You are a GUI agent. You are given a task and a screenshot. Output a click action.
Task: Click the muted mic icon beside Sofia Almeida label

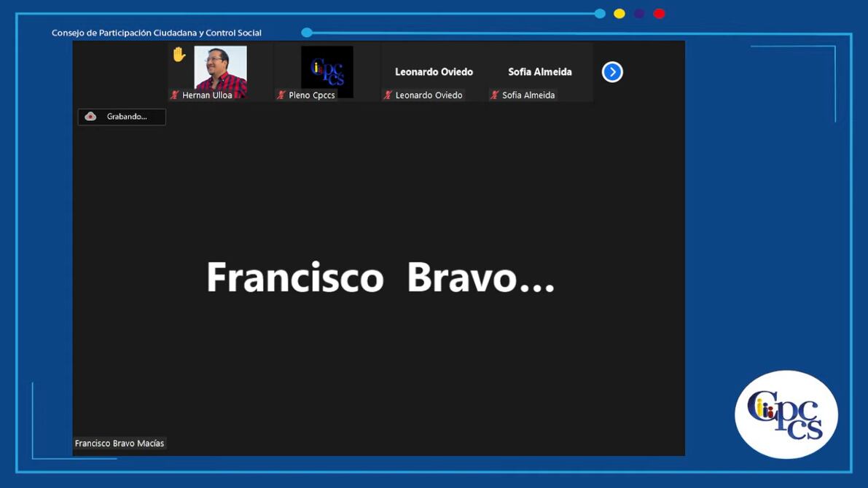[494, 95]
